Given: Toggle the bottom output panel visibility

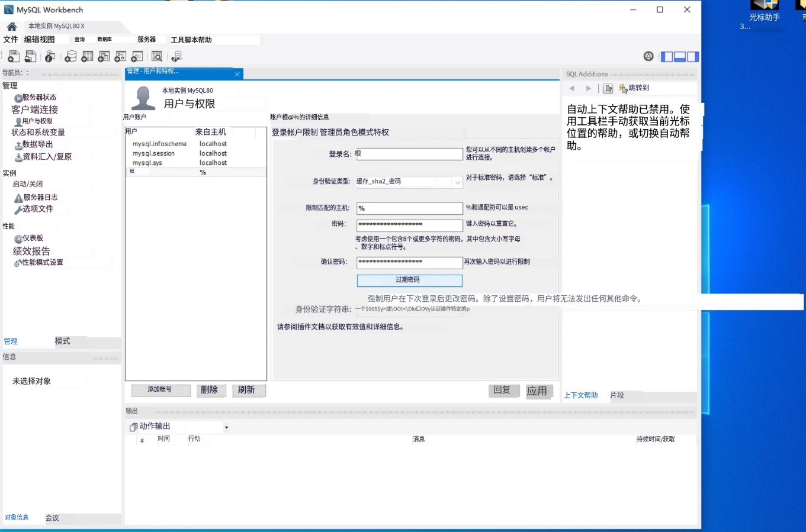Looking at the screenshot, I should tap(680, 57).
